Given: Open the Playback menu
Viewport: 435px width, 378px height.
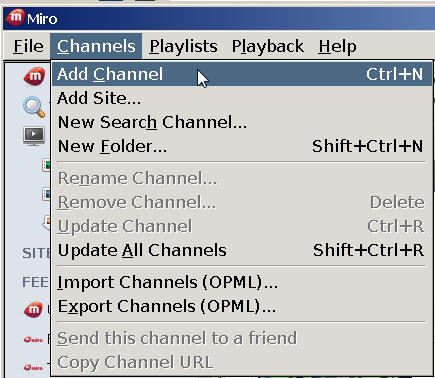Looking at the screenshot, I should [268, 46].
